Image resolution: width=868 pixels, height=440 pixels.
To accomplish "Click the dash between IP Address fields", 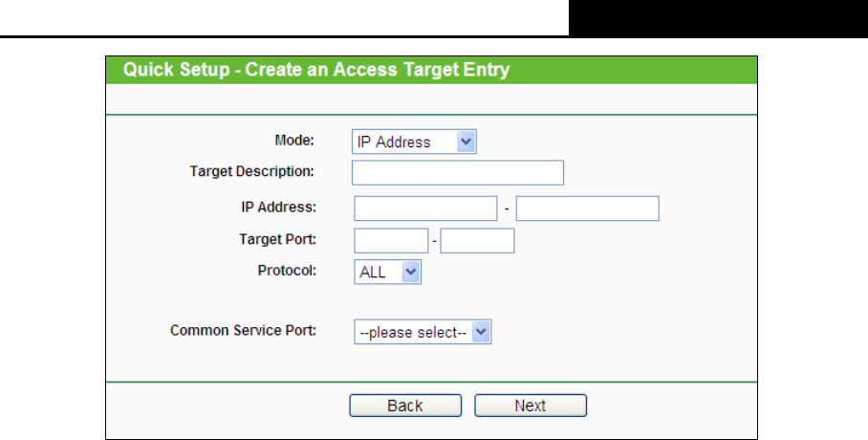I will (507, 209).
